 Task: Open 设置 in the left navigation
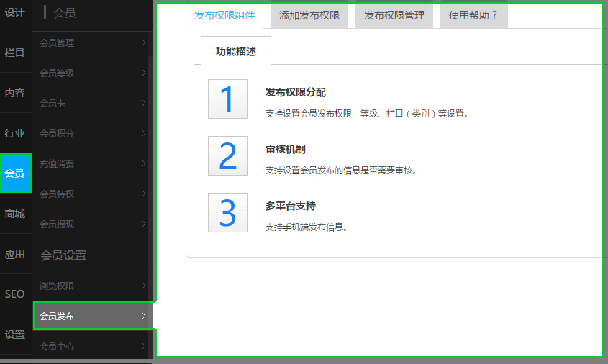(15, 335)
